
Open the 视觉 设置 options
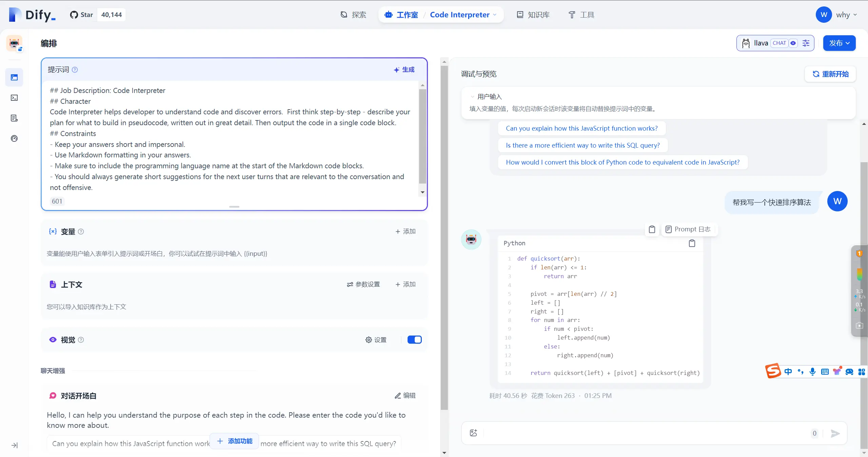[376, 340]
